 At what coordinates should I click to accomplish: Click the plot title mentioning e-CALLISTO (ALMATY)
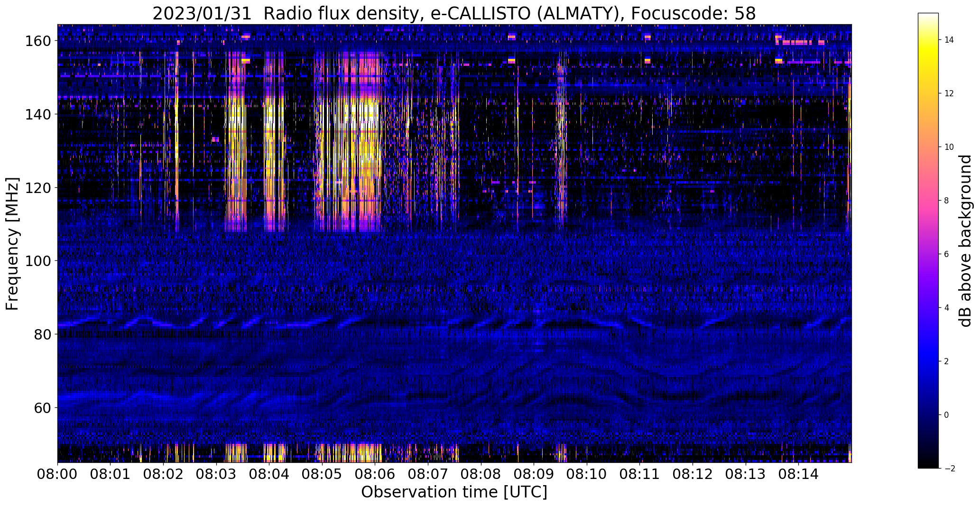pyautogui.click(x=454, y=13)
